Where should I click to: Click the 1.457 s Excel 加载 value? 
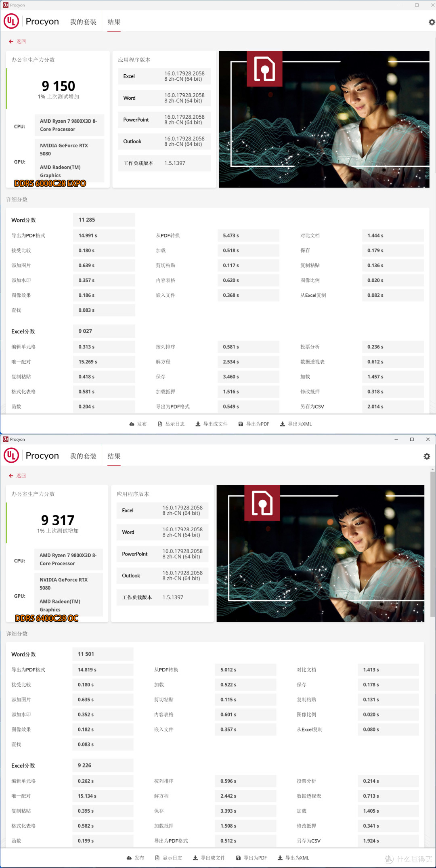coord(393,377)
